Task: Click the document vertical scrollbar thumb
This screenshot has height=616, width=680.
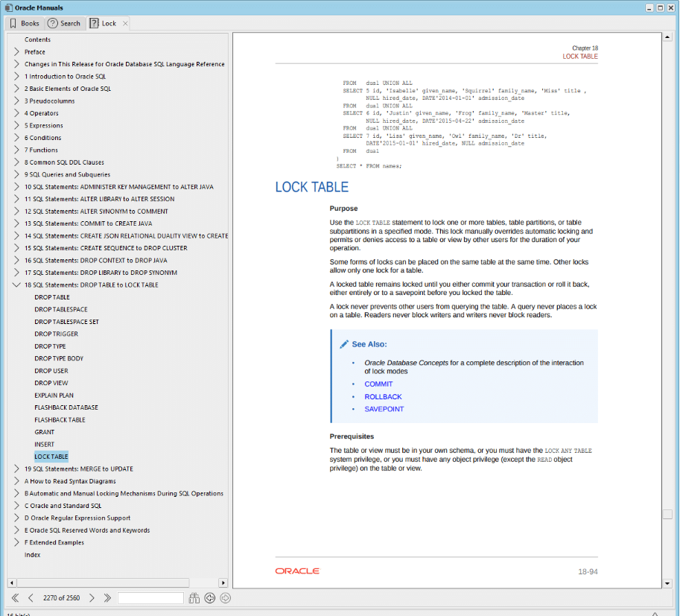Action: [667, 514]
